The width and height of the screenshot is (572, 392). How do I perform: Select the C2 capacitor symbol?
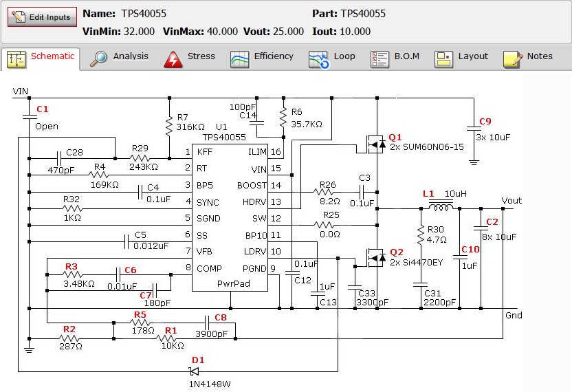pos(481,228)
